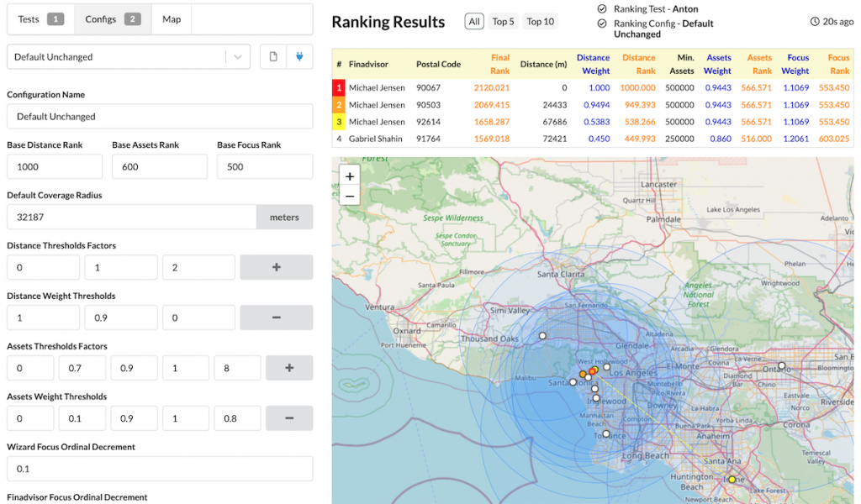The height and width of the screenshot is (504, 861).
Task: Select the red rank 1 color cell
Action: click(339, 87)
